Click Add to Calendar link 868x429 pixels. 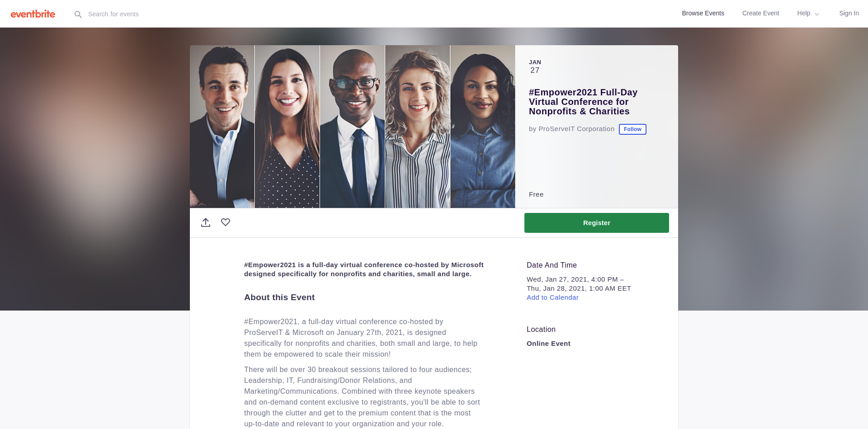(x=552, y=297)
